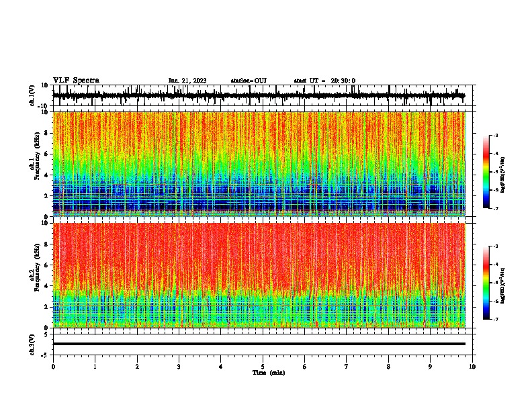Click the "Time (min)" x-axis label

269,373
